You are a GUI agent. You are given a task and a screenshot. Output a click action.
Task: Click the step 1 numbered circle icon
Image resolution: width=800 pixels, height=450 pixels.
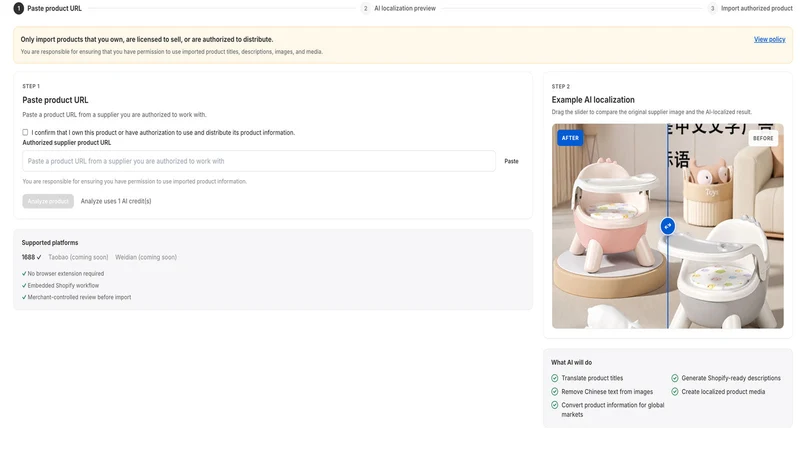tap(18, 8)
